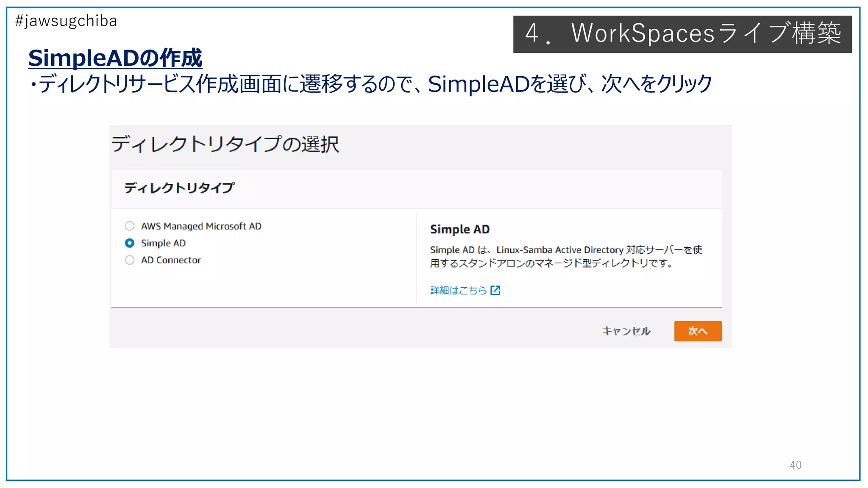Viewport: 868px width, 488px height.
Task: Click the AWS Managed Microsoft AD label
Action: [201, 226]
